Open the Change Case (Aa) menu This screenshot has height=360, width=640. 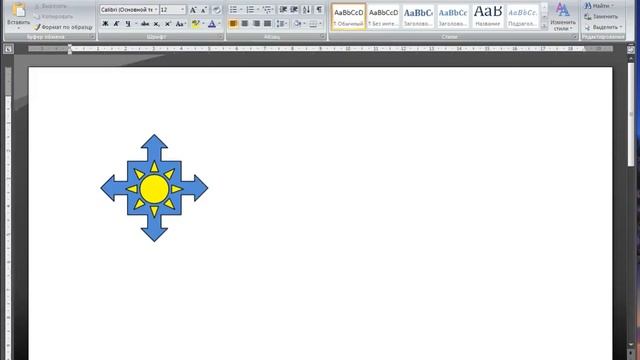(180, 24)
